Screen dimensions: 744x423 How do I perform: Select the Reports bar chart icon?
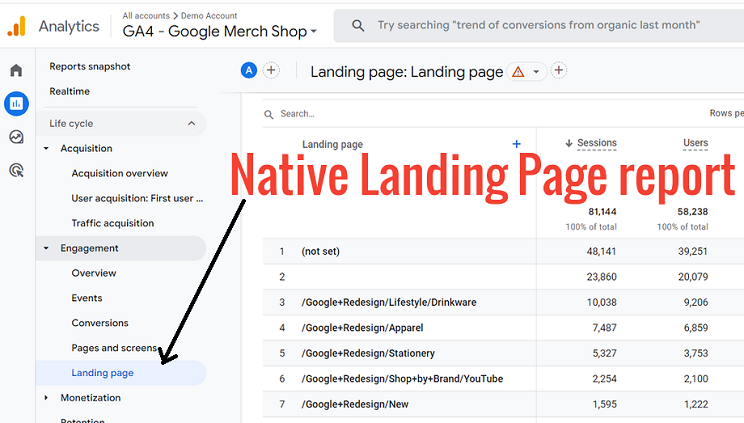click(17, 103)
